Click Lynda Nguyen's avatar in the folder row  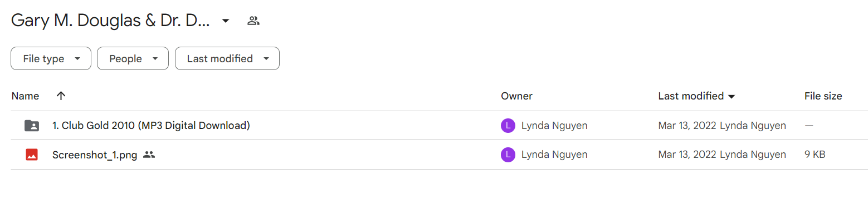(508, 126)
